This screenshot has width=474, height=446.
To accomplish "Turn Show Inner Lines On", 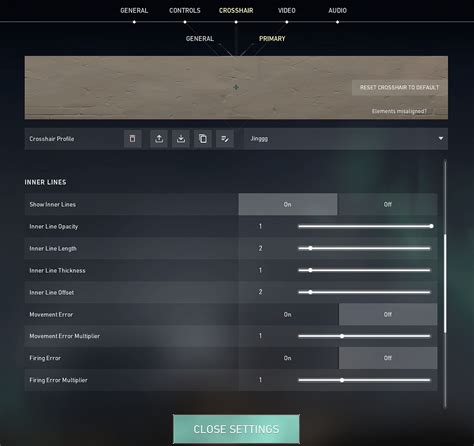I will coord(288,204).
